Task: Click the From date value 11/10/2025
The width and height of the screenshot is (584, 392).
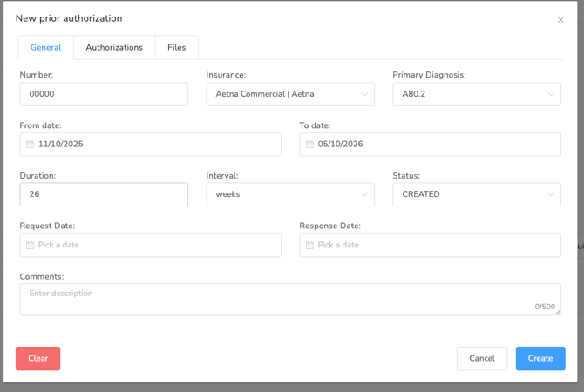Action: 61,145
